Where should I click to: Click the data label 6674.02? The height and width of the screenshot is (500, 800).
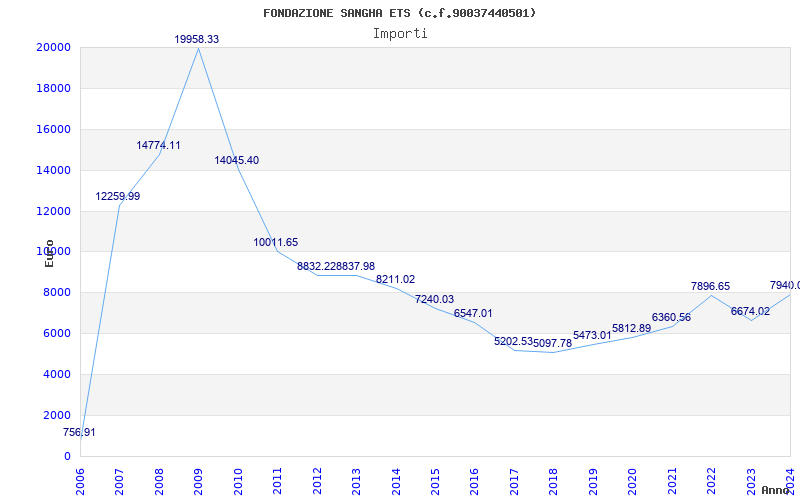click(750, 311)
